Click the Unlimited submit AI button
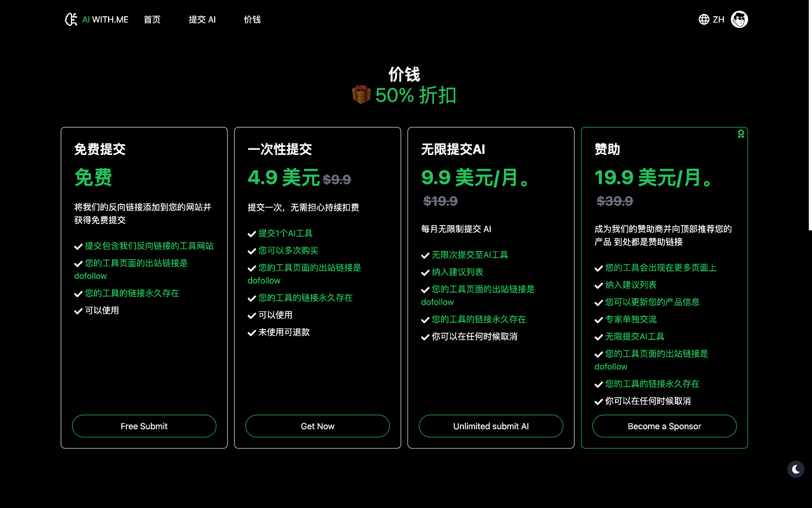 tap(491, 426)
